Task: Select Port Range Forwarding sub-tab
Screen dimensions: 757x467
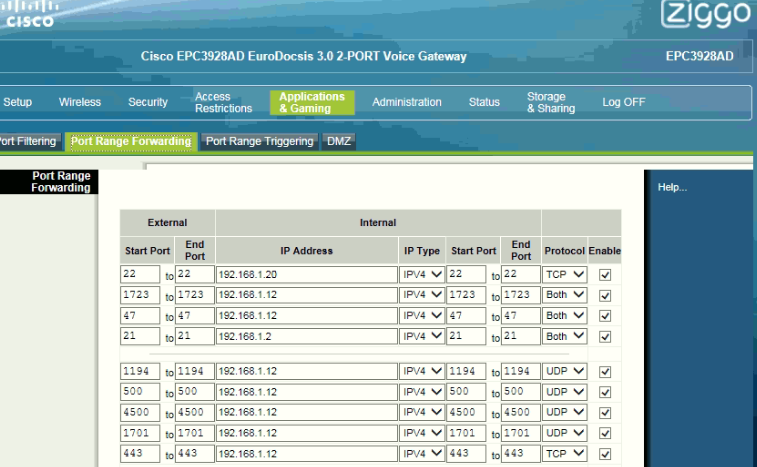Action: coord(131,142)
